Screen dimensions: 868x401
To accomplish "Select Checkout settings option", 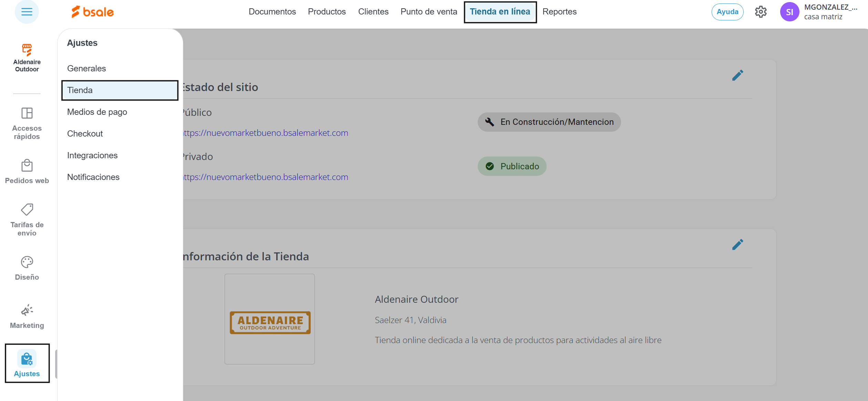I will click(x=85, y=134).
